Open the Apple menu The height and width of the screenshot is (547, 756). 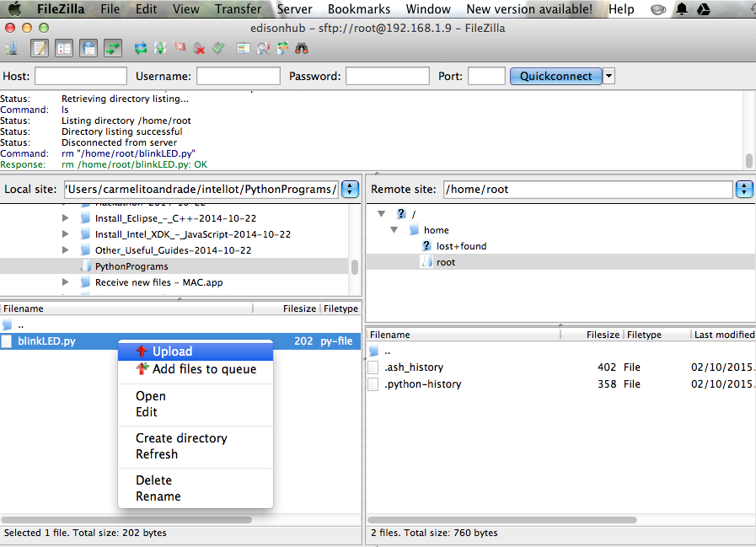coord(15,8)
